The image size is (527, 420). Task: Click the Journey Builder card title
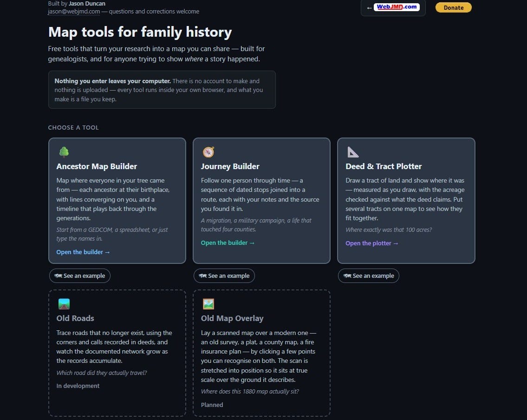(230, 166)
